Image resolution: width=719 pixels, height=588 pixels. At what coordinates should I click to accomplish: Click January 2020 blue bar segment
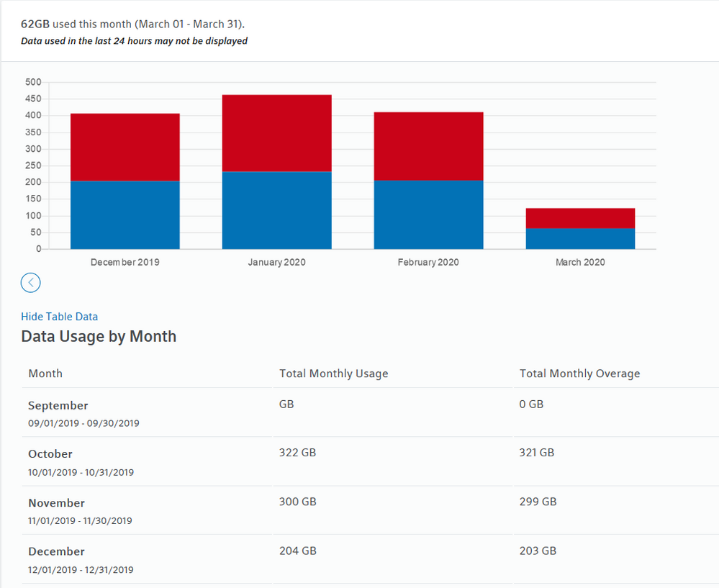coord(276,210)
